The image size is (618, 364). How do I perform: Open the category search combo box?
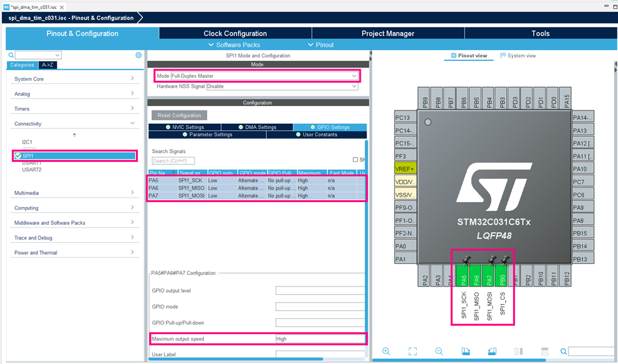pos(38,55)
